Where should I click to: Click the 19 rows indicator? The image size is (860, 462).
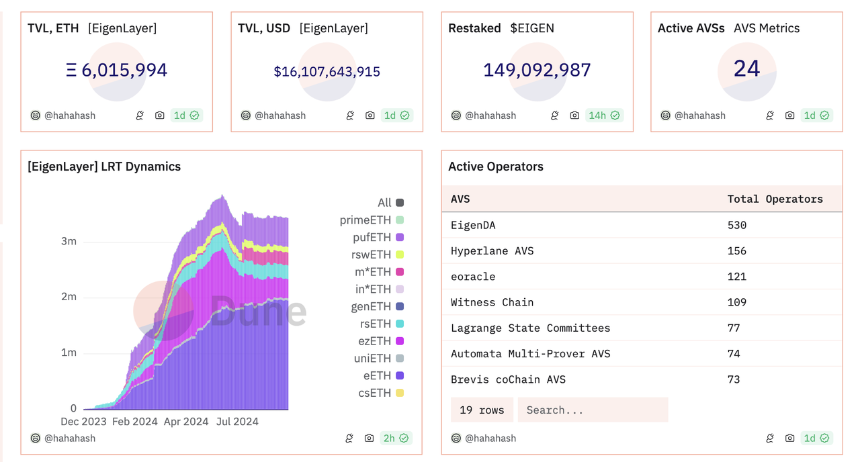click(482, 410)
